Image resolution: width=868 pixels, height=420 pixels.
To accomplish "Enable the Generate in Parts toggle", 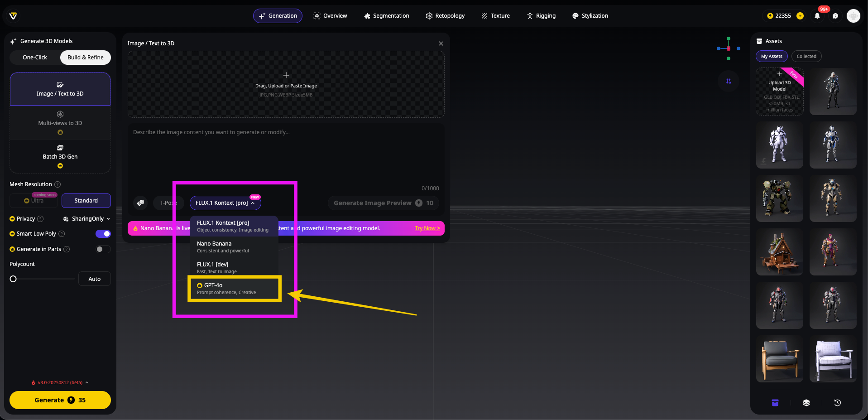I will [x=103, y=249].
